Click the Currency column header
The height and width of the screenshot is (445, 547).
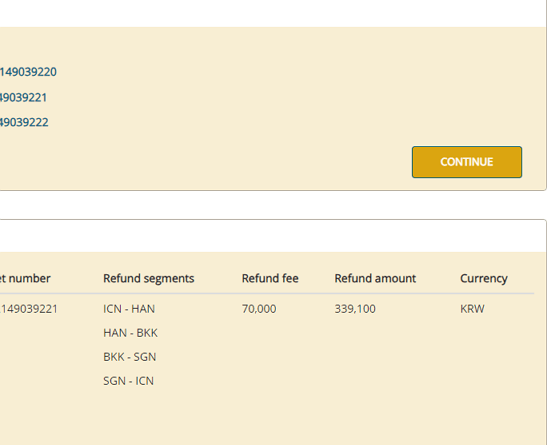484,278
